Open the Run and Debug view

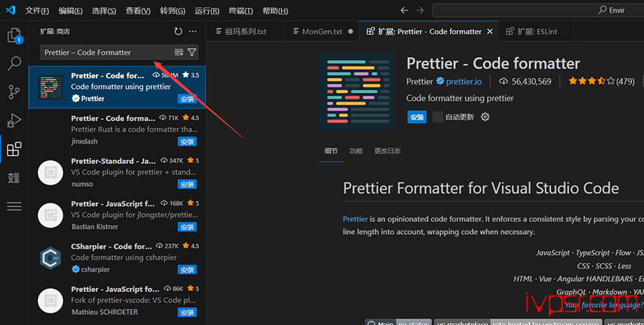(x=14, y=120)
